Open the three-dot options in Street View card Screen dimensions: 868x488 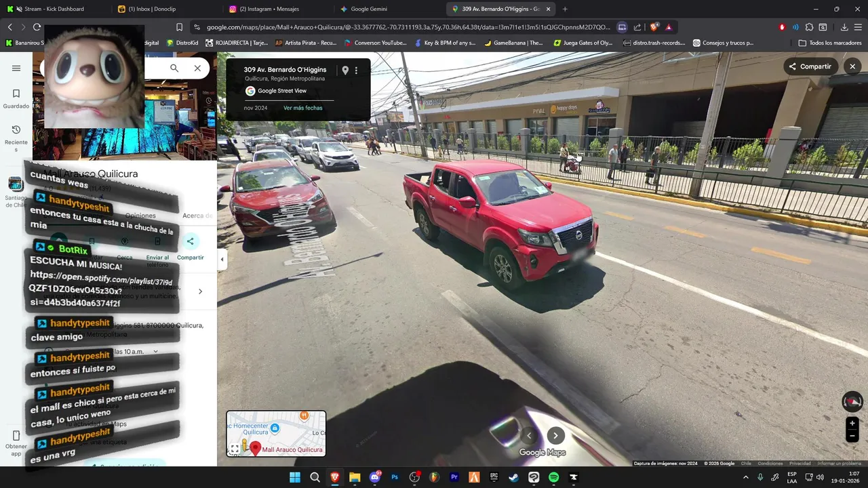[x=356, y=70]
